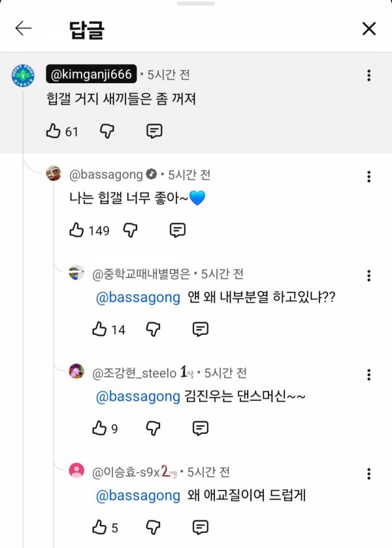Click the reply icon under @중학교때별명은's comment
392x548 pixels.
click(200, 329)
